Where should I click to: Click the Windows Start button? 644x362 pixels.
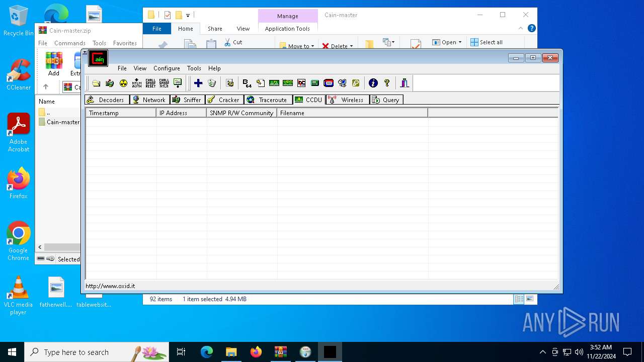point(12,352)
